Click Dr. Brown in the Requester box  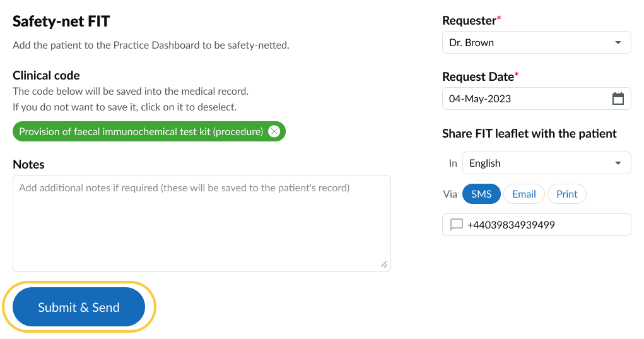471,43
